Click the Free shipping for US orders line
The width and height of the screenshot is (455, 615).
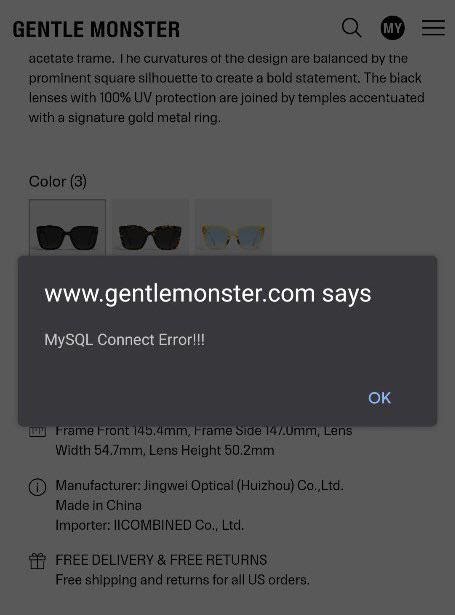[182, 580]
